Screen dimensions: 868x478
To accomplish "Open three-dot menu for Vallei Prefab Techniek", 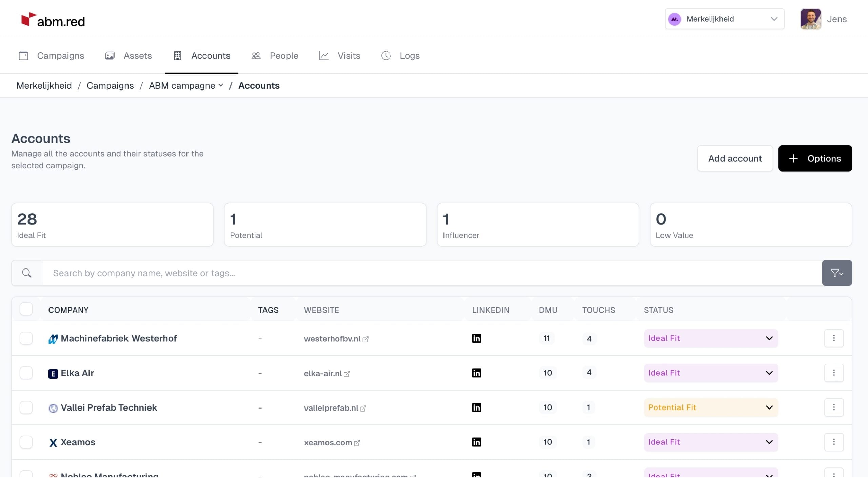I will [x=833, y=407].
